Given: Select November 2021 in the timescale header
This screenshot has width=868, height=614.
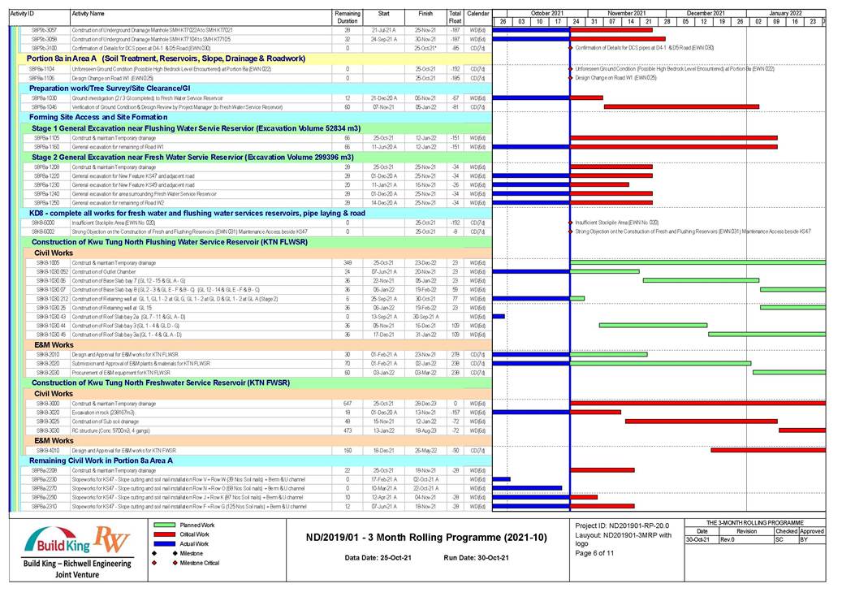Looking at the screenshot, I should click(627, 13).
